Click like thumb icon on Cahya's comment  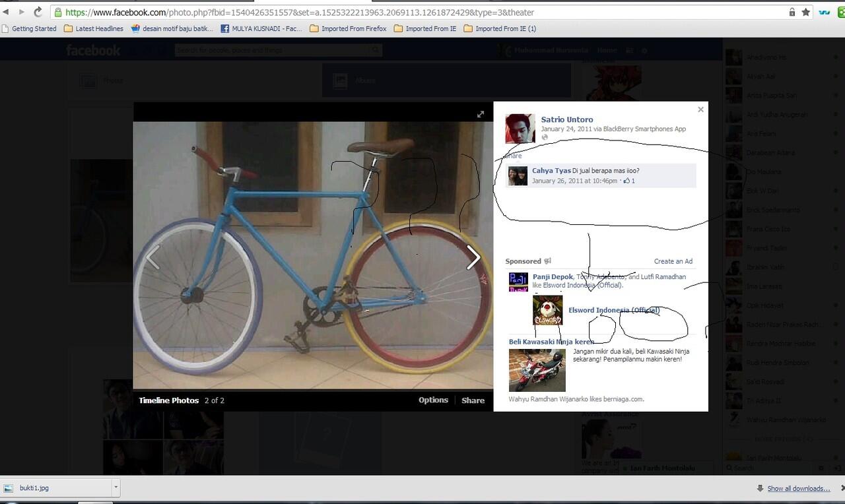[627, 181]
